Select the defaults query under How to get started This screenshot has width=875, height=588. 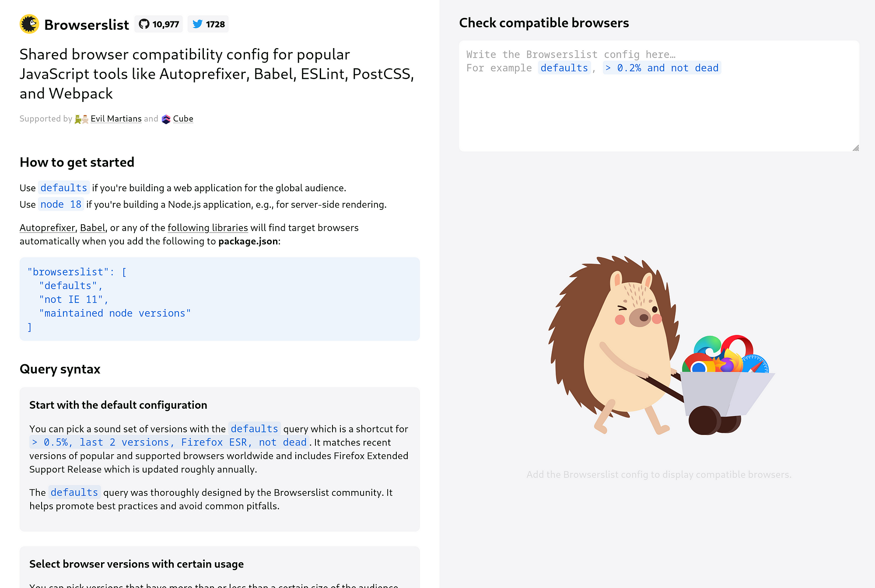tap(64, 188)
